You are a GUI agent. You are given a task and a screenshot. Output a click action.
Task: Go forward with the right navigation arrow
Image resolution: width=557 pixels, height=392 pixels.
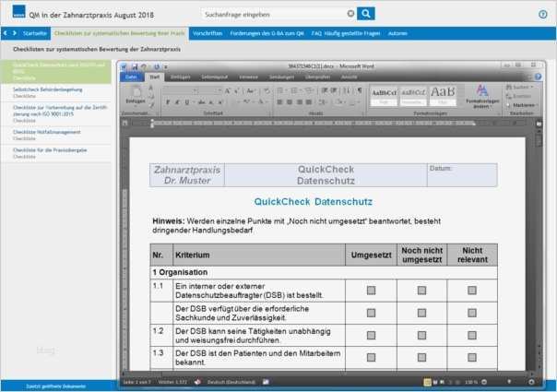pos(15,33)
